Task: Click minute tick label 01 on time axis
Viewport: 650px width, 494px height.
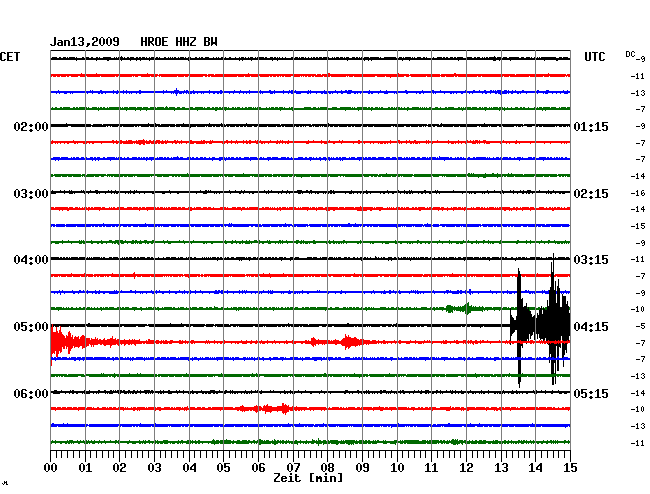Action: (85, 467)
